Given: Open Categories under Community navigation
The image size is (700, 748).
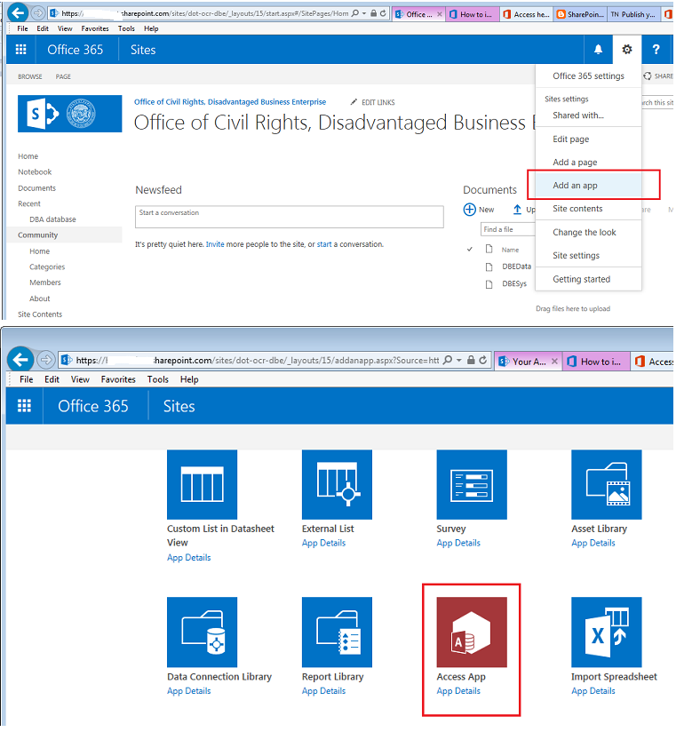Looking at the screenshot, I should [47, 267].
